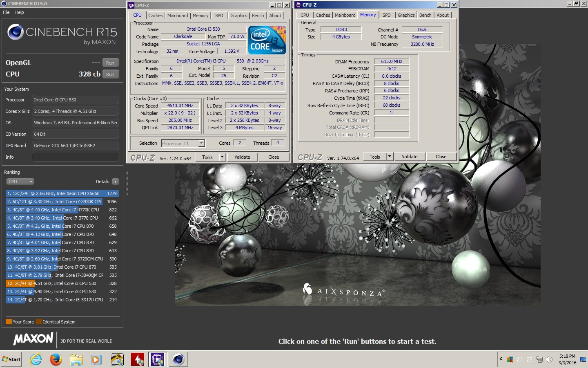Select highlighted ranking row 4.51 GHz i3 530
The width and height of the screenshot is (588, 368).
pyautogui.click(x=62, y=283)
